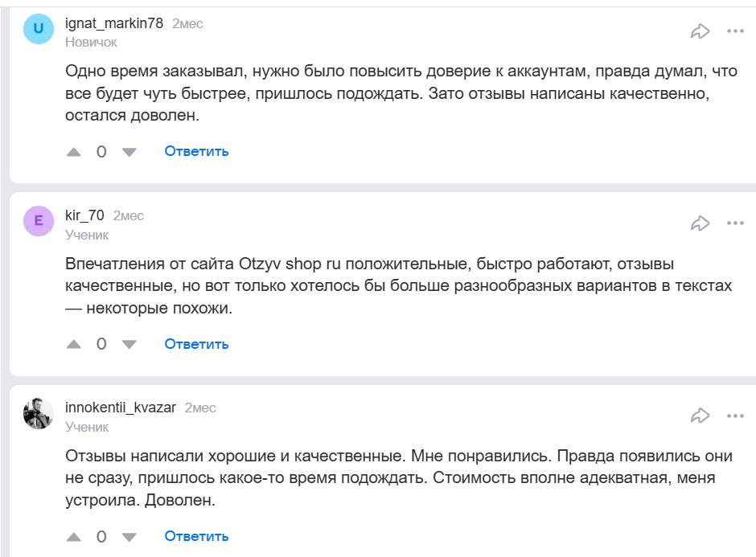Viewport: 756px width, 557px height.
Task: Click the blue U avatar
Action: (x=39, y=30)
